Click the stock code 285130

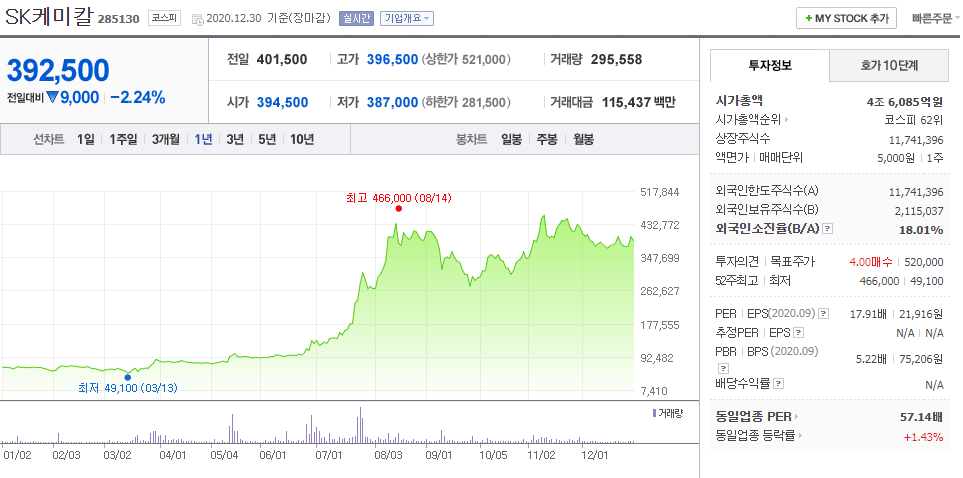pos(120,20)
